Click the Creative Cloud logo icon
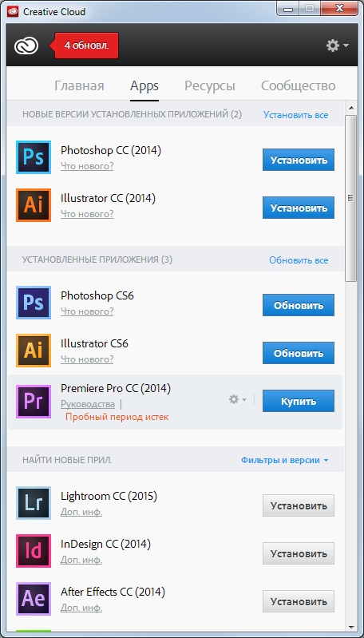Screen dimensions: 364x638 click(x=26, y=46)
